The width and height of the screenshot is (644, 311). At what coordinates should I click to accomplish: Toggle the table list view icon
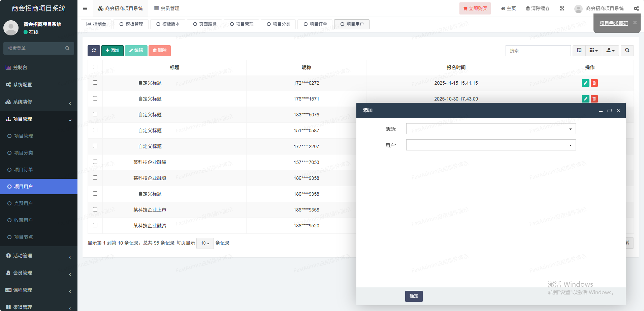coord(579,51)
